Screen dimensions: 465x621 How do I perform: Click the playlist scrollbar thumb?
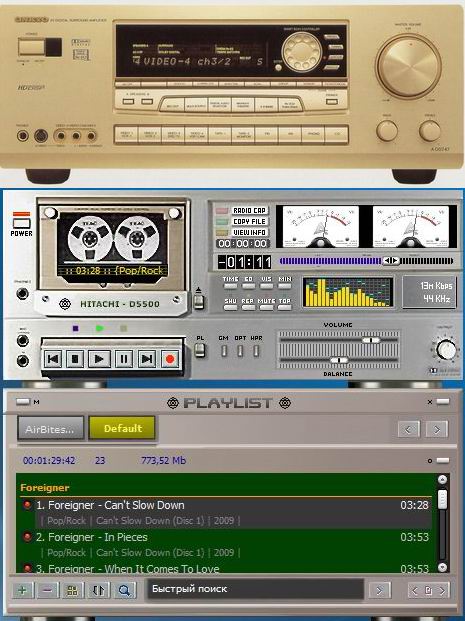coord(442,498)
